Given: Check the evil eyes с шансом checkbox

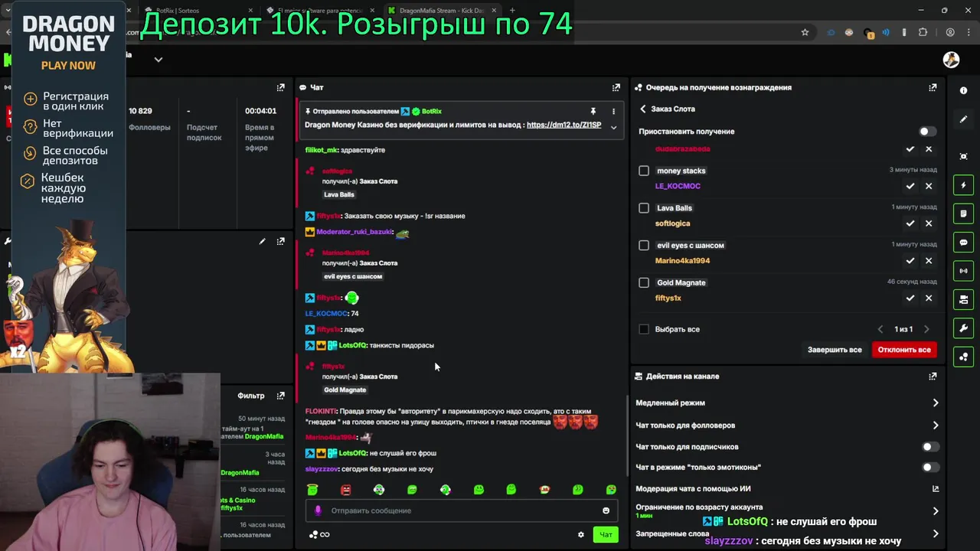Looking at the screenshot, I should point(644,246).
